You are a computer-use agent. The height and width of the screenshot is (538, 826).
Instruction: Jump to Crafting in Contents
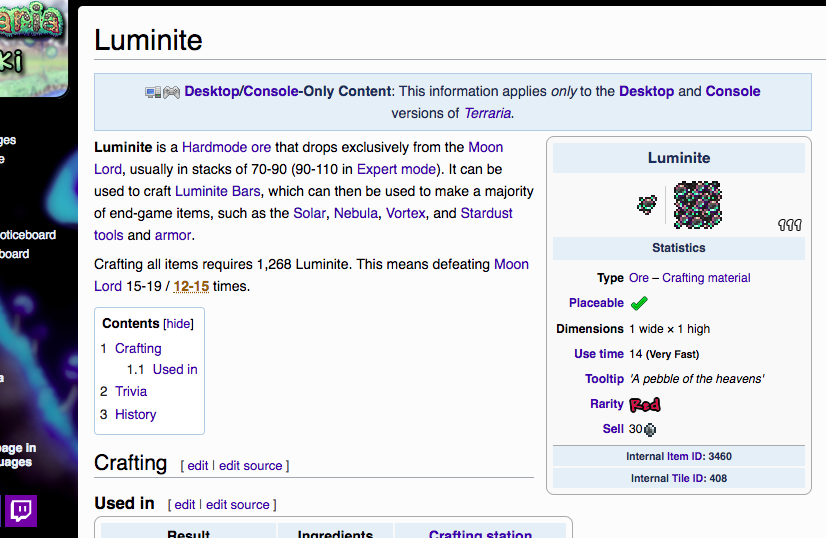pos(138,348)
